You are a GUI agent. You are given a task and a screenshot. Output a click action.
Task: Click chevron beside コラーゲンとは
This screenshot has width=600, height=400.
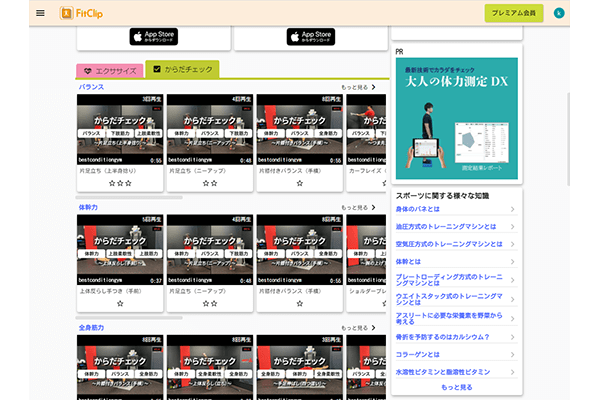[512, 354]
